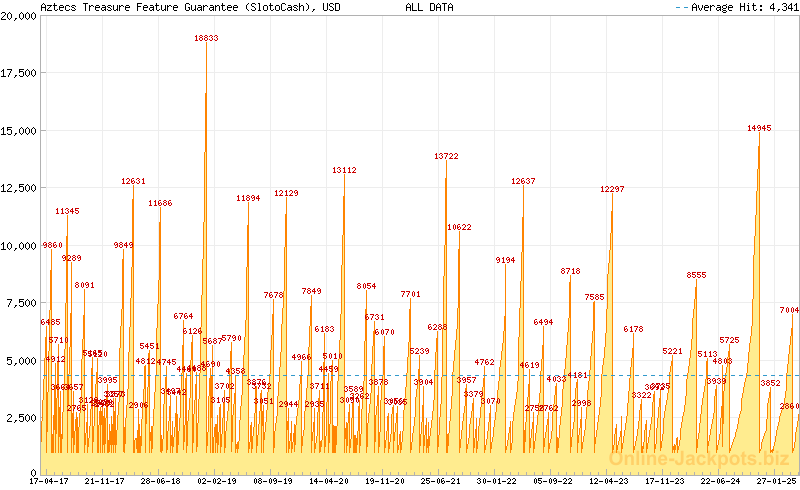800x490 pixels.
Task: Select the 13112 data point label
Action: [x=344, y=170]
